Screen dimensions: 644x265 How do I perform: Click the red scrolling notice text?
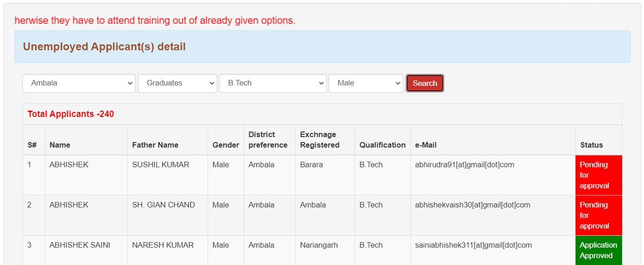155,21
